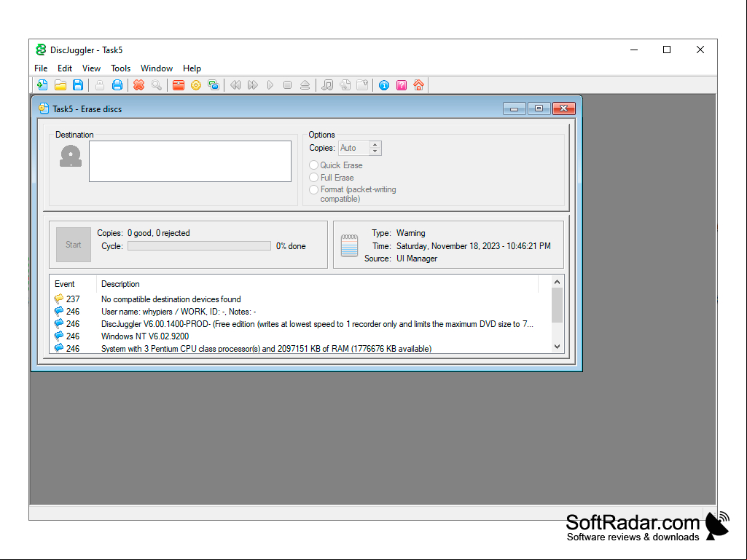Save the task with the floppy disk icon
Image resolution: width=747 pixels, height=560 pixels.
78,85
